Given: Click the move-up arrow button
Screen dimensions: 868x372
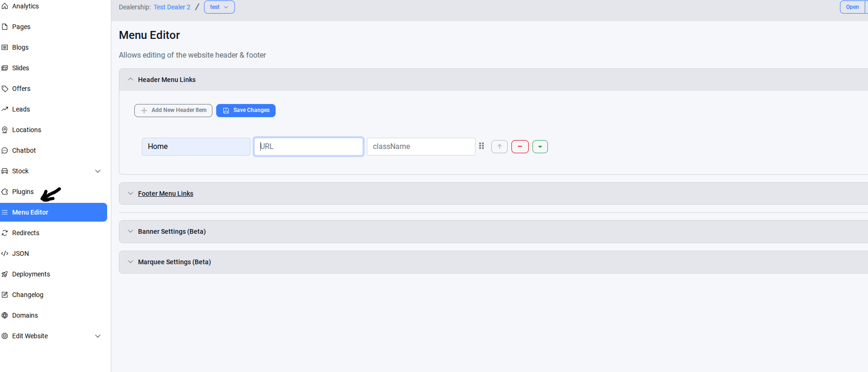Looking at the screenshot, I should click(x=499, y=147).
